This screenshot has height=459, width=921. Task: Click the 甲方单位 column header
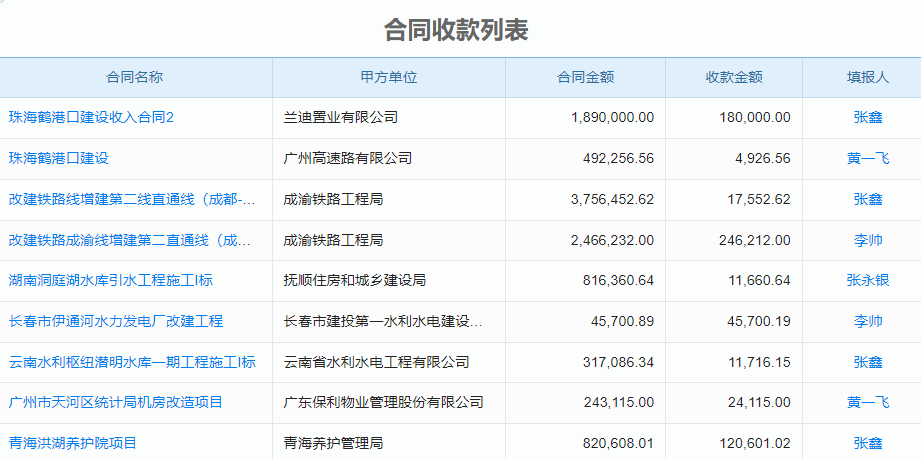coord(388,77)
